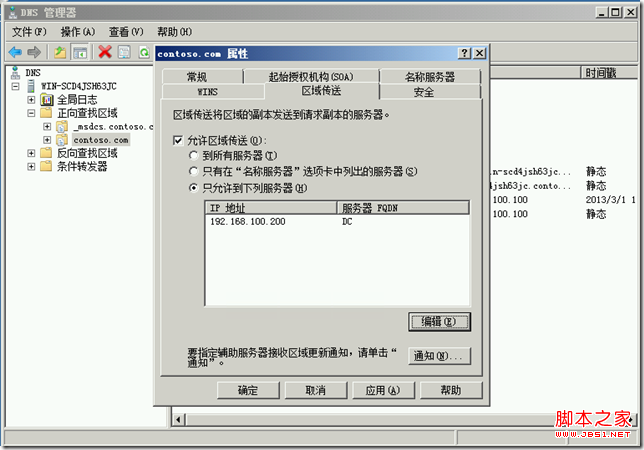Collapse the WIN-SCD4JSH63JC server node

pos(16,86)
